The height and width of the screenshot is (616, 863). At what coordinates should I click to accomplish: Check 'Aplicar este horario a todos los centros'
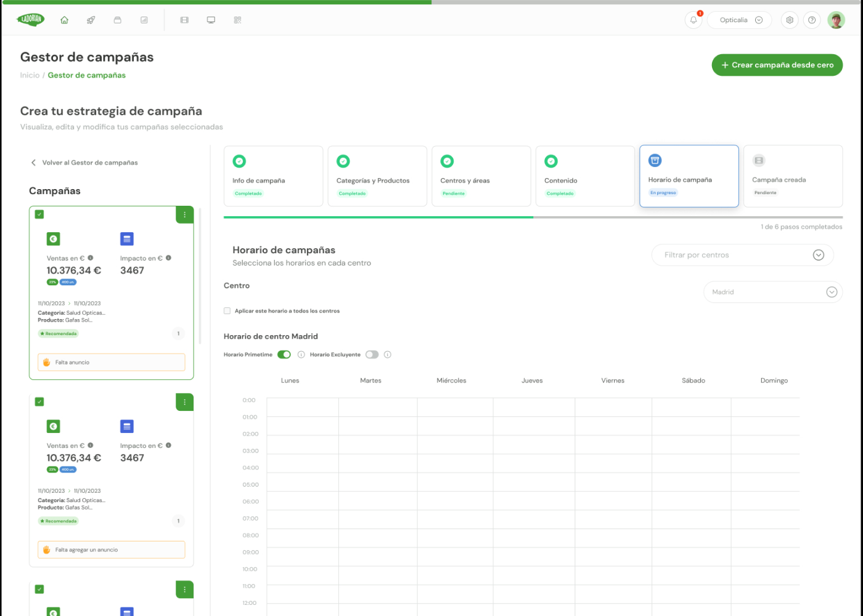(227, 311)
